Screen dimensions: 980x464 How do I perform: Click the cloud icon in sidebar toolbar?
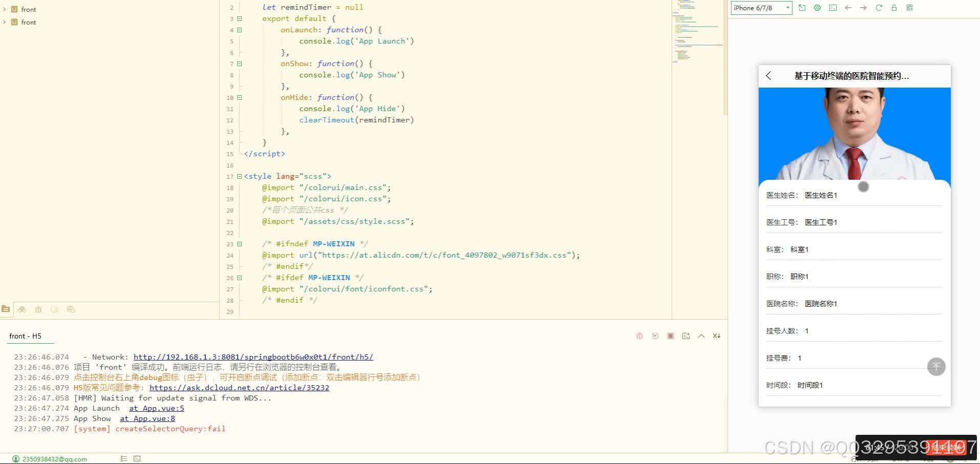point(71,309)
